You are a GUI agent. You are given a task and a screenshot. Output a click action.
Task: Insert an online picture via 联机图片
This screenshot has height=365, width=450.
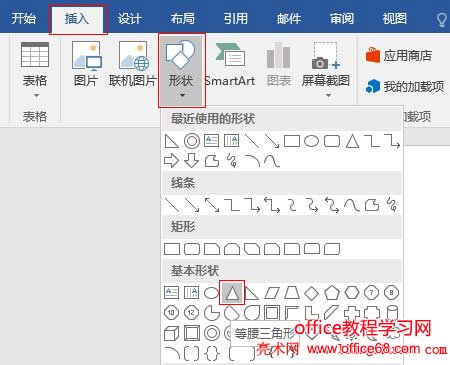tap(133, 64)
